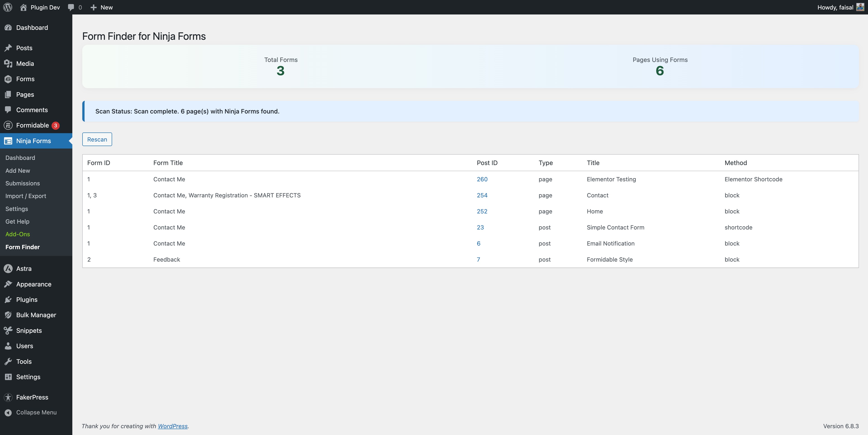The height and width of the screenshot is (435, 868).
Task: Follow the WordPress footer link
Action: point(172,426)
